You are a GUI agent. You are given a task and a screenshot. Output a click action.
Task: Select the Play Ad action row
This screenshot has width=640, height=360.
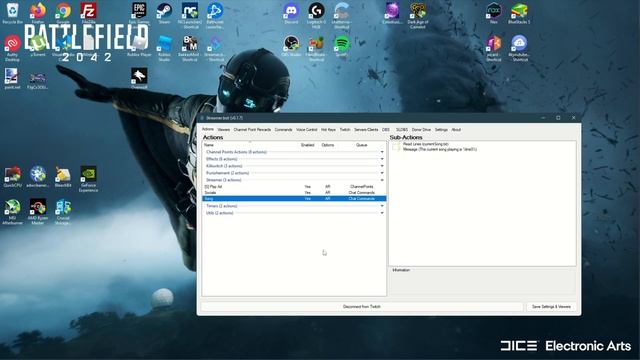294,187
